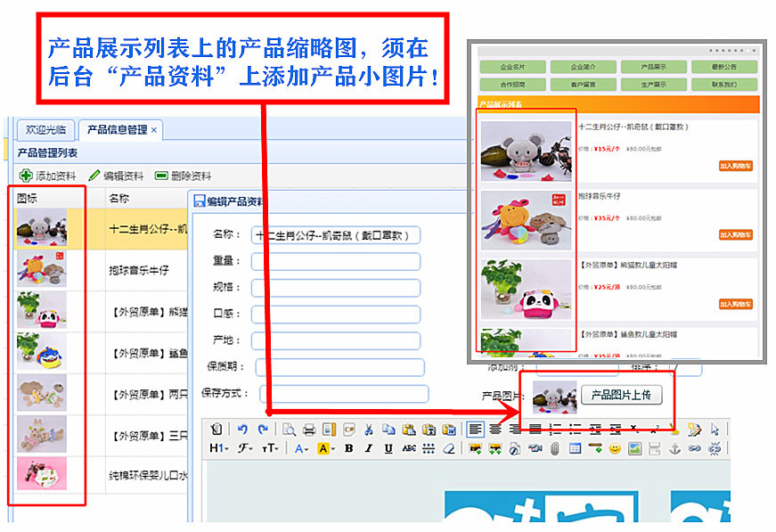Image resolution: width=776 pixels, height=532 pixels.
Task: Click the anchor icon in editor toolbar
Action: click(x=674, y=448)
